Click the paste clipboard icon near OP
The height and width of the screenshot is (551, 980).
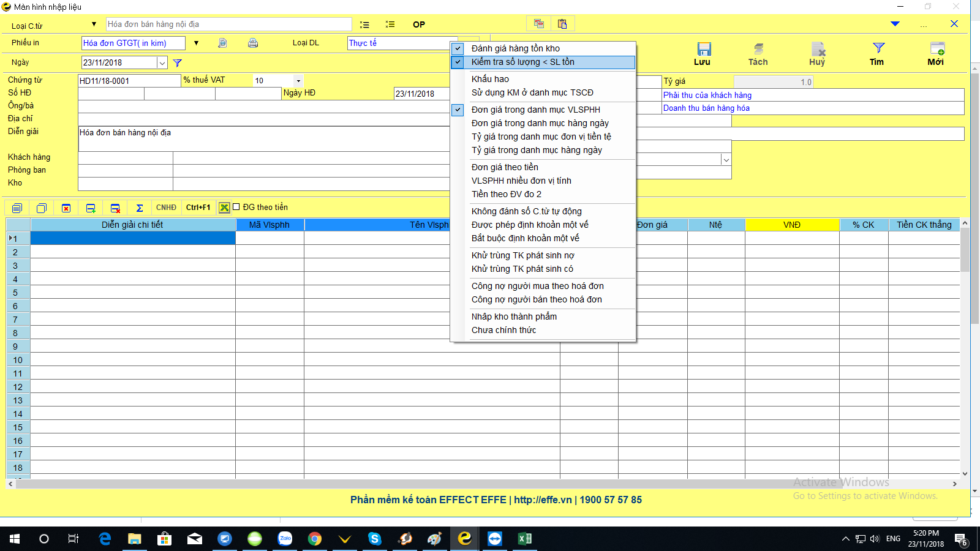click(x=562, y=24)
